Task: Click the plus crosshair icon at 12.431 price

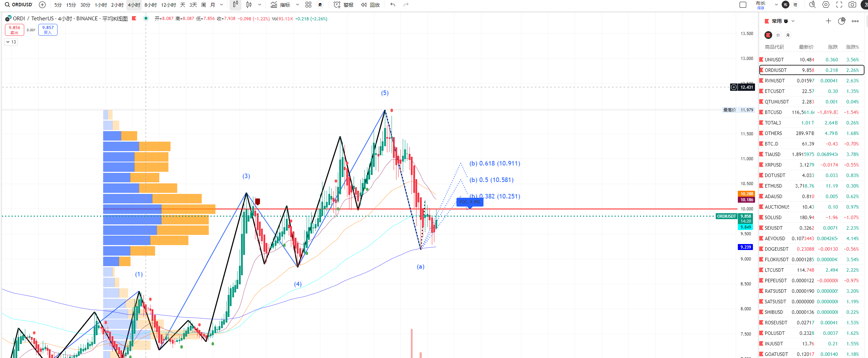Action: (x=734, y=87)
